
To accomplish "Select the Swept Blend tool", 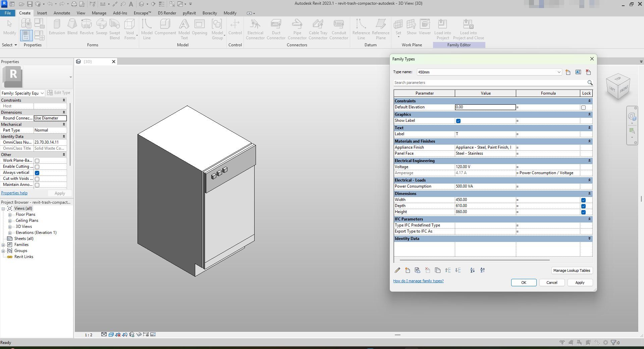I will [x=115, y=29].
